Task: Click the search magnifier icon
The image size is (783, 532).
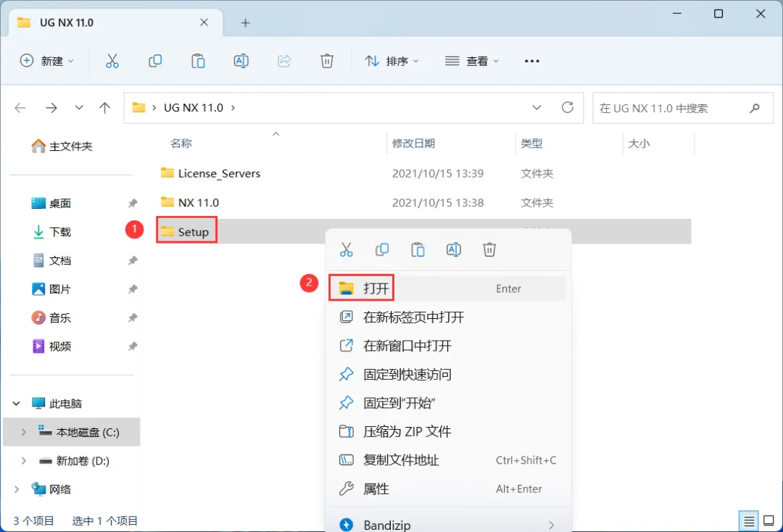Action: (x=755, y=108)
